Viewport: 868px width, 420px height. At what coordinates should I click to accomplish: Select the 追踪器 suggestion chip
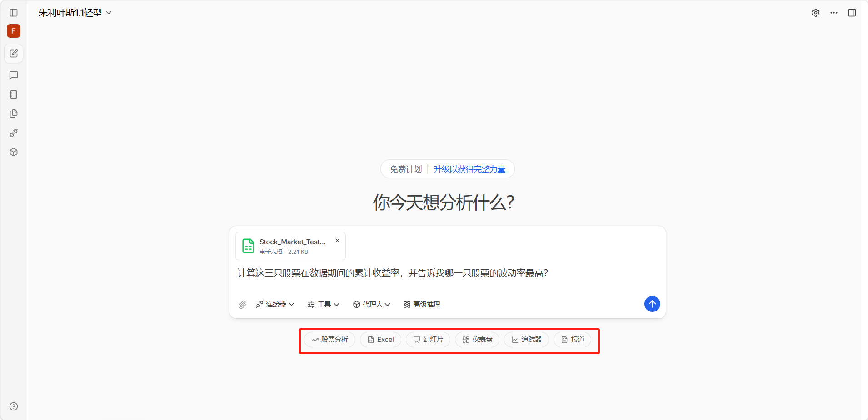tap(526, 340)
